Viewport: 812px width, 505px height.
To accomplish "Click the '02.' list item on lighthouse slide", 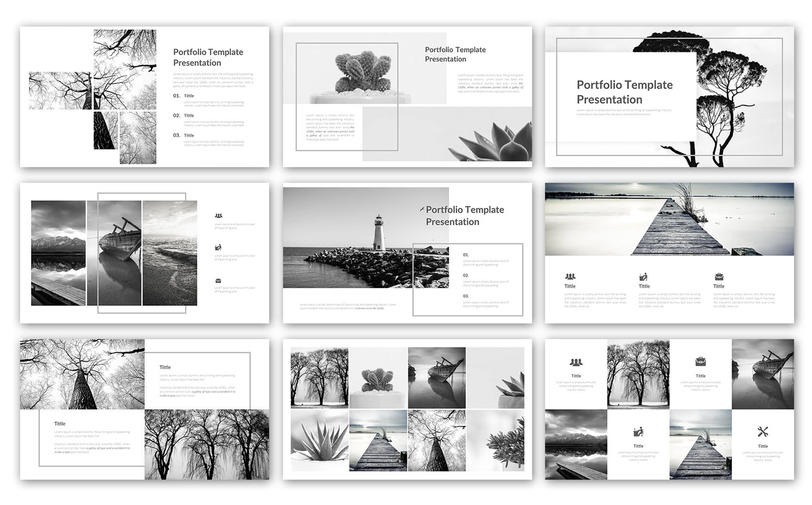I will 466,275.
